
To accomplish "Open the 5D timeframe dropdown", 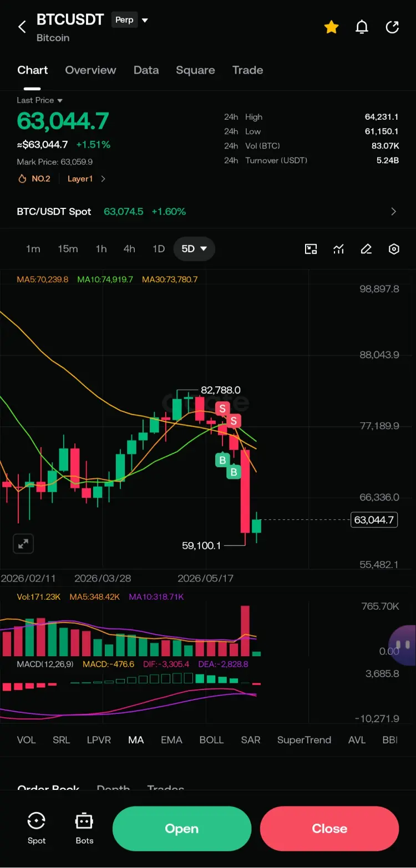I will (x=194, y=249).
